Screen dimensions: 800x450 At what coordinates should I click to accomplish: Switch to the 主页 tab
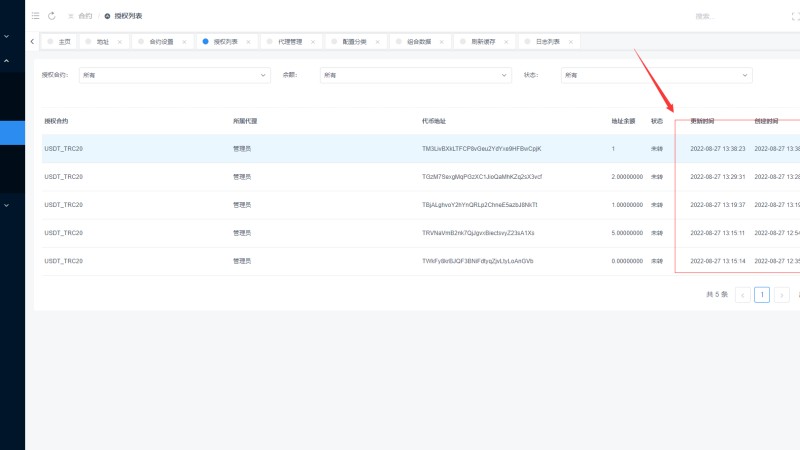click(x=59, y=42)
